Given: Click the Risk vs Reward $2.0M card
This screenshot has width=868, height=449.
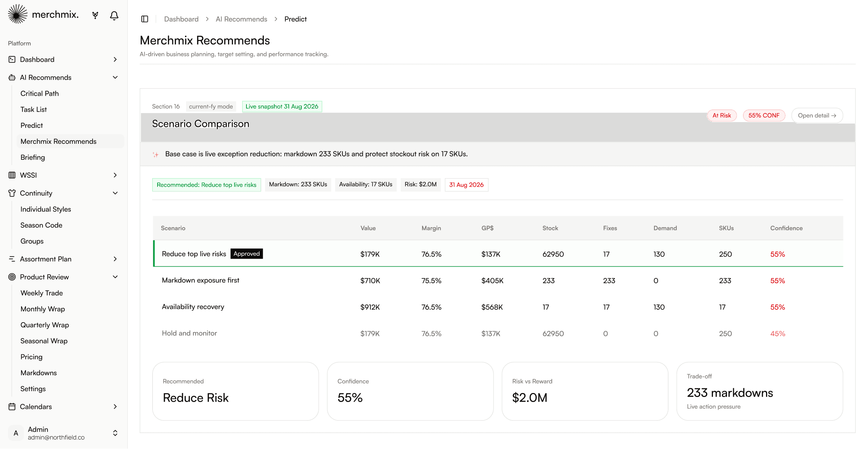Looking at the screenshot, I should click(585, 392).
